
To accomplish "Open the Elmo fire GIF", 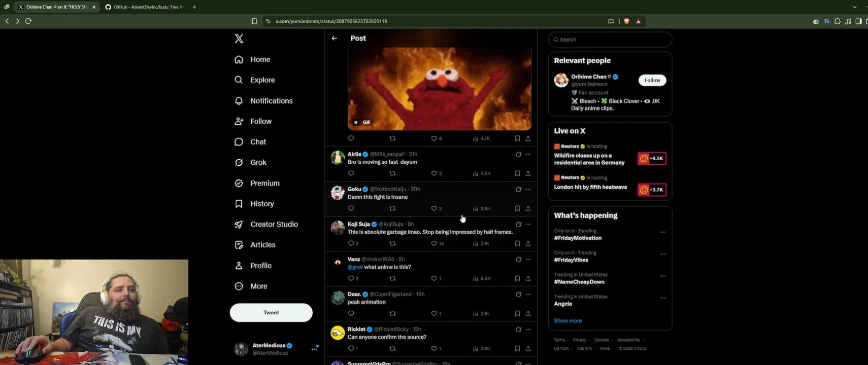I will pos(440,89).
